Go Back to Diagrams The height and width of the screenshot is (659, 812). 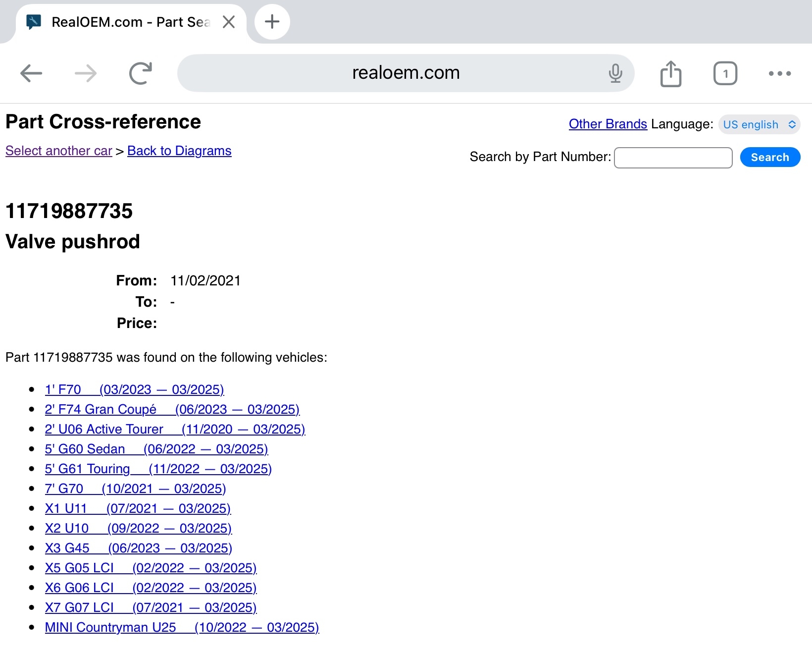[x=179, y=151]
